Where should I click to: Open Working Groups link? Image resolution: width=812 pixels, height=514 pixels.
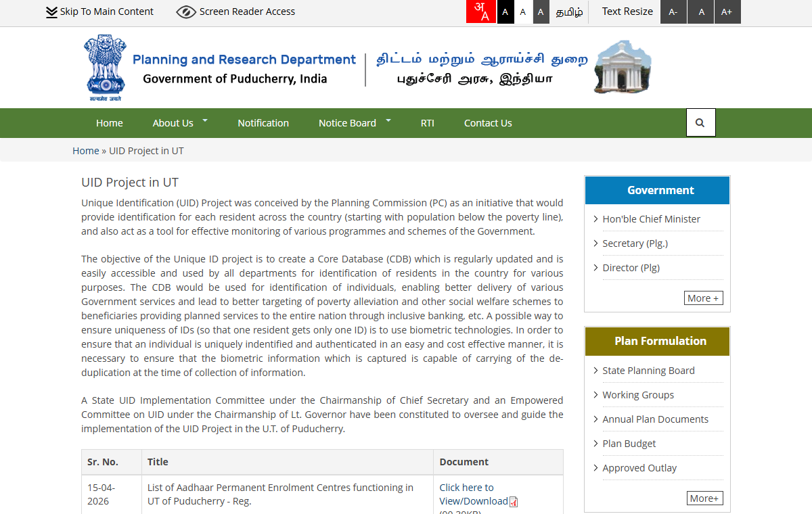638,395
